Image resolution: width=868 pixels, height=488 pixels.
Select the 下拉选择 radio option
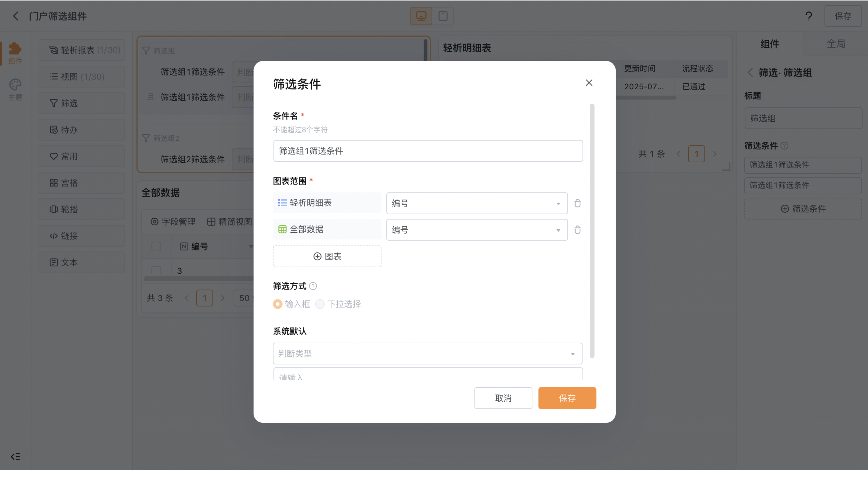[320, 304]
